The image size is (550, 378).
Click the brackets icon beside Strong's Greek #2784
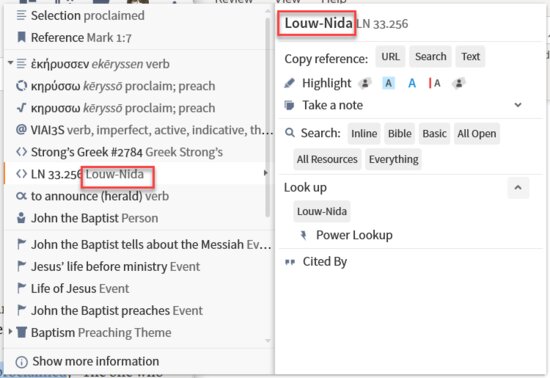coord(21,152)
